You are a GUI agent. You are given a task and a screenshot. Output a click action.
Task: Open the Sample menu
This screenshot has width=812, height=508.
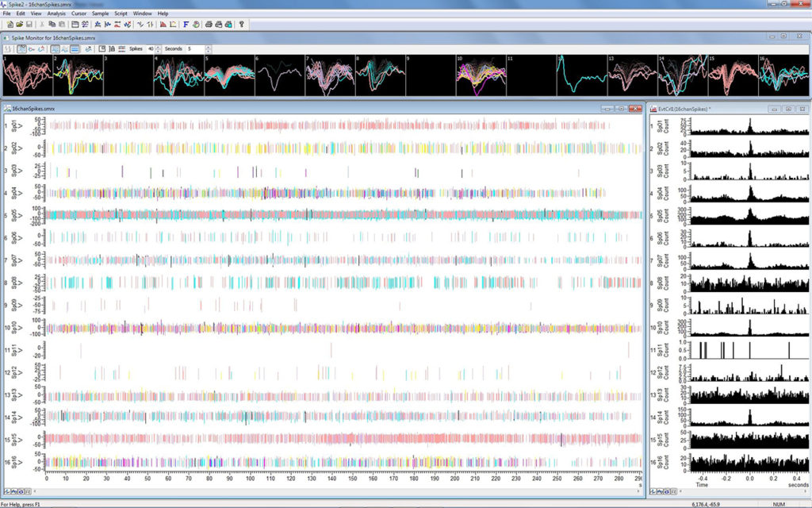(x=100, y=13)
